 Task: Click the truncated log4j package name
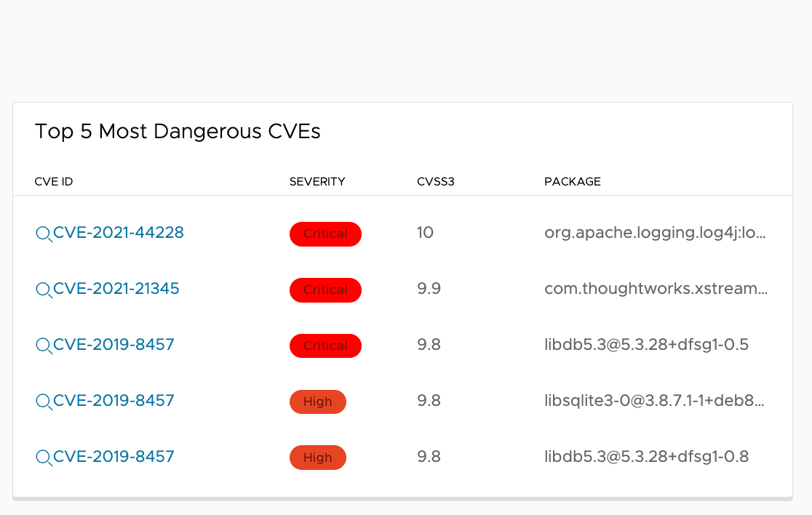[x=656, y=233]
